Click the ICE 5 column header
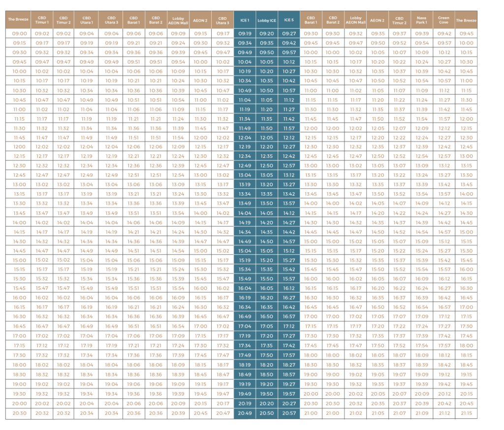504x430 pixels. (x=289, y=20)
